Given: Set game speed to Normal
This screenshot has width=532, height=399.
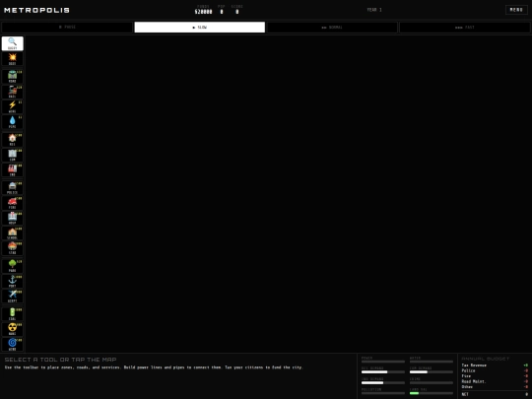Looking at the screenshot, I should (332, 28).
